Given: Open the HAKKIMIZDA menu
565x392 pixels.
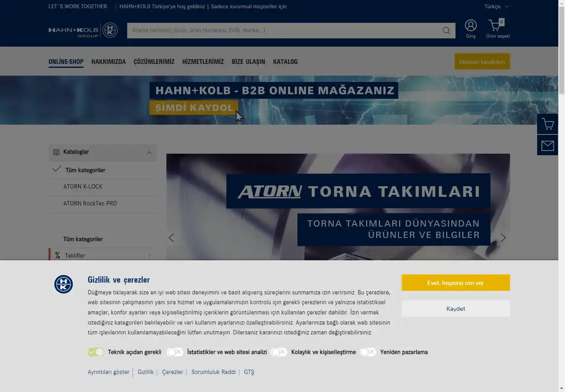Looking at the screenshot, I should pos(109,62).
